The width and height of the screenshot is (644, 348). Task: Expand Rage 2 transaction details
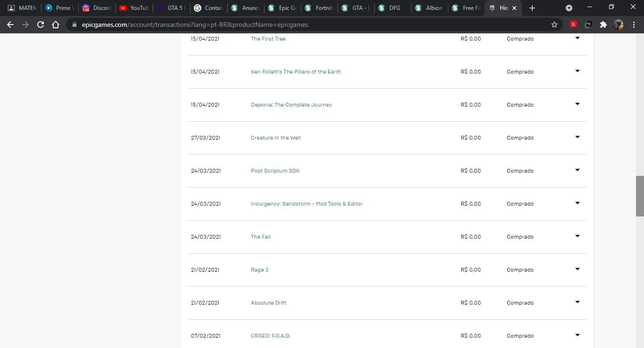click(578, 269)
